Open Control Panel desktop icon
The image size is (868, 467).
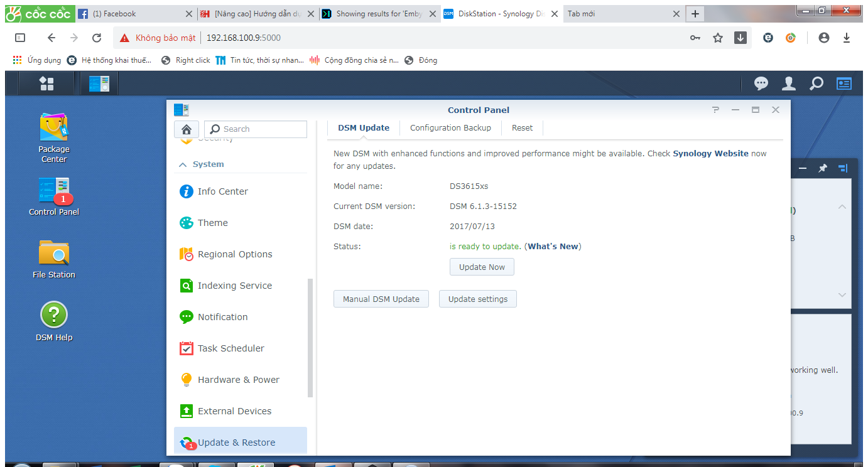click(54, 196)
